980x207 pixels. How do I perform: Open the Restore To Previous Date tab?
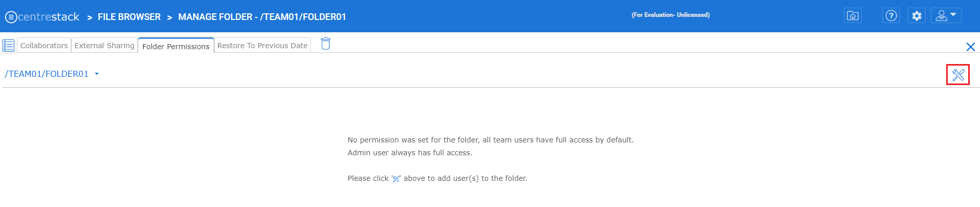pos(262,46)
